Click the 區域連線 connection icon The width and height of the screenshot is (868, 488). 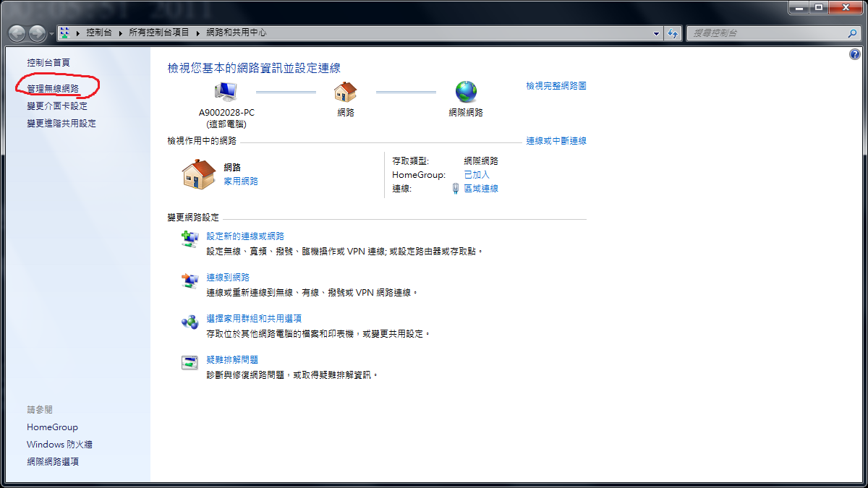456,189
